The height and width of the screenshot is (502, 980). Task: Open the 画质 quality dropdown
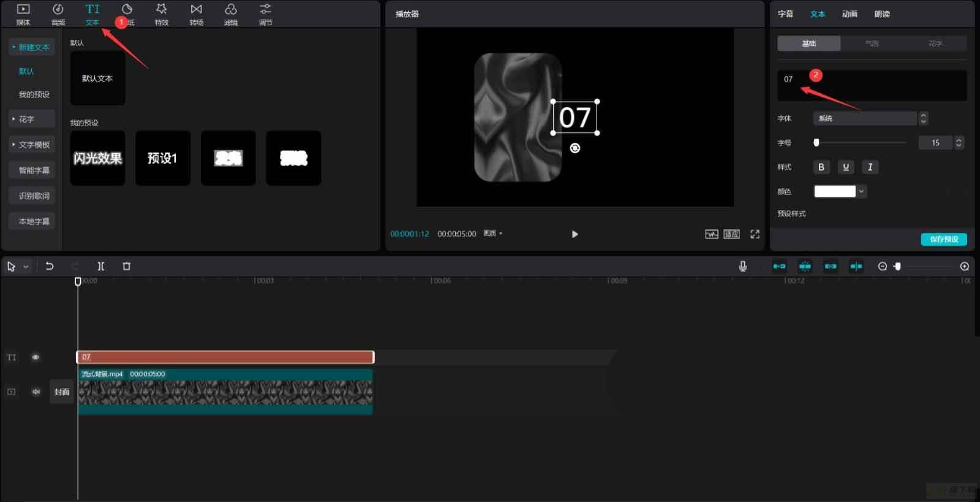tap(492, 234)
